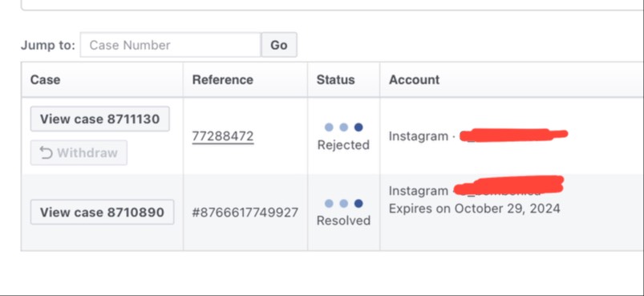Click the dark status dot above Resolved
The image size is (644, 296).
coord(358,203)
